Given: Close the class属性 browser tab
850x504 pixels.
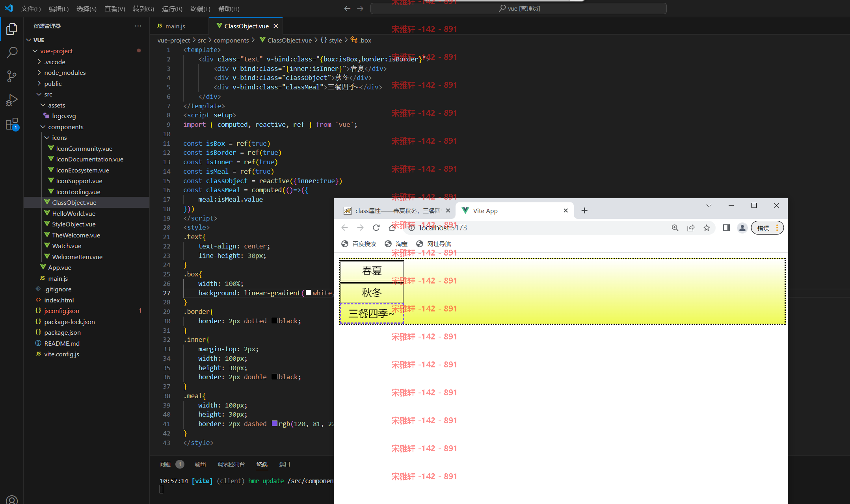Looking at the screenshot, I should click(x=448, y=211).
